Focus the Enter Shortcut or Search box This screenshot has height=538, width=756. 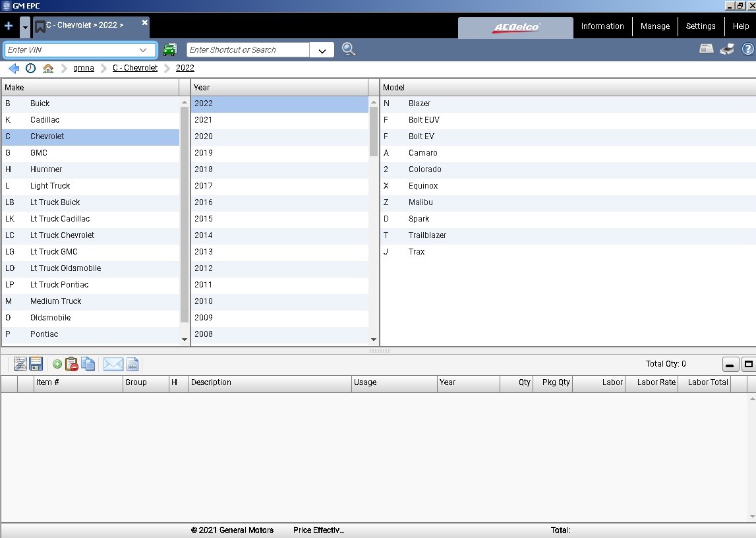(248, 49)
